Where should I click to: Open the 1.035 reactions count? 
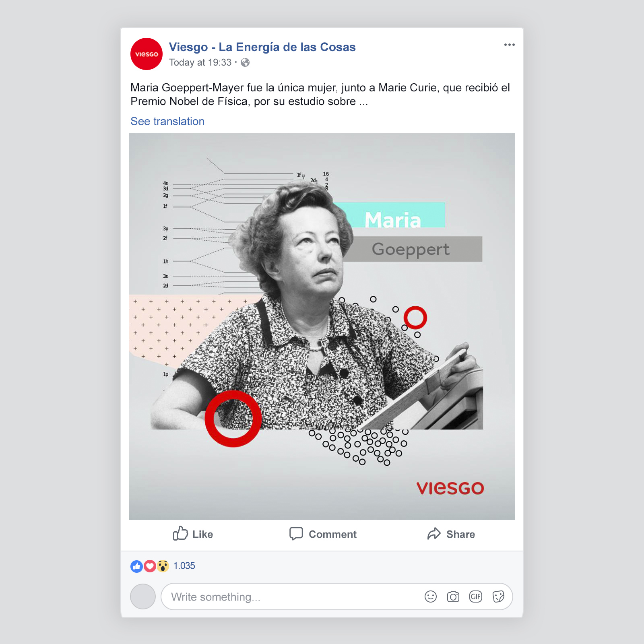tap(184, 566)
